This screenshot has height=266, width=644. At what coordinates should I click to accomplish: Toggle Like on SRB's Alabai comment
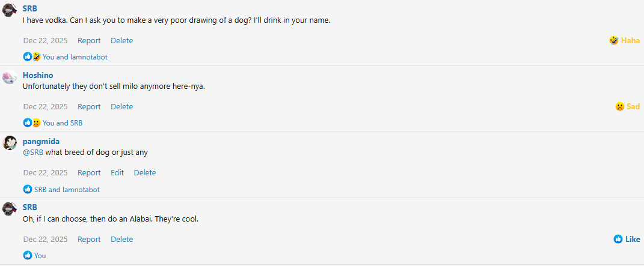pyautogui.click(x=627, y=239)
